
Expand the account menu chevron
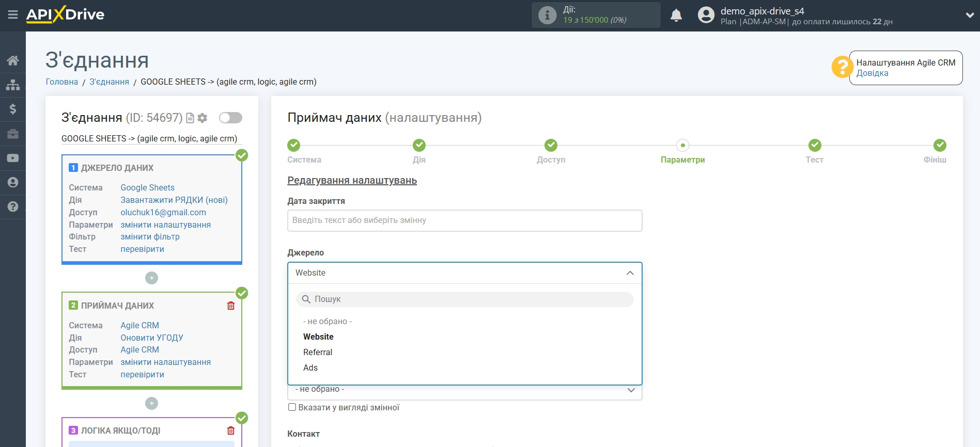coord(970,15)
